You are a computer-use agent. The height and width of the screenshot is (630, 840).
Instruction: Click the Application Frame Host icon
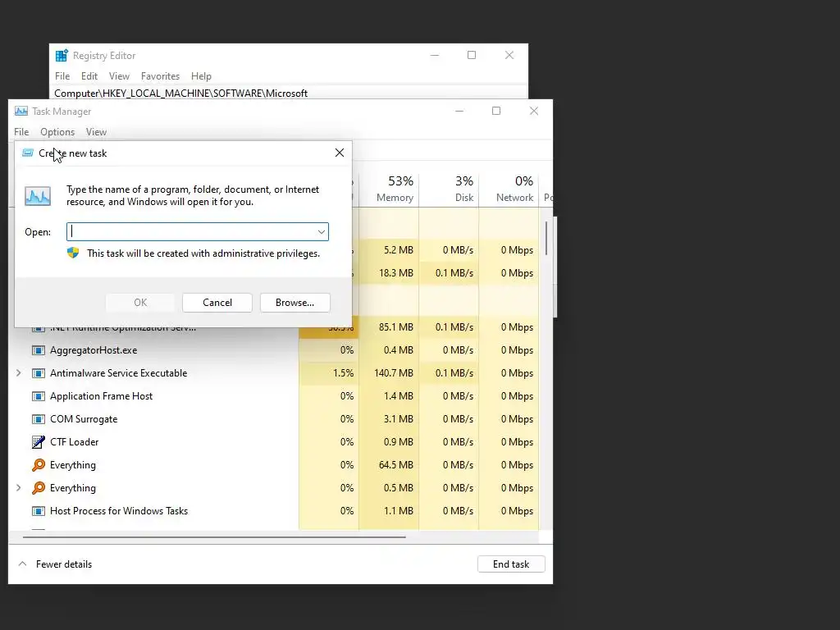tap(38, 396)
